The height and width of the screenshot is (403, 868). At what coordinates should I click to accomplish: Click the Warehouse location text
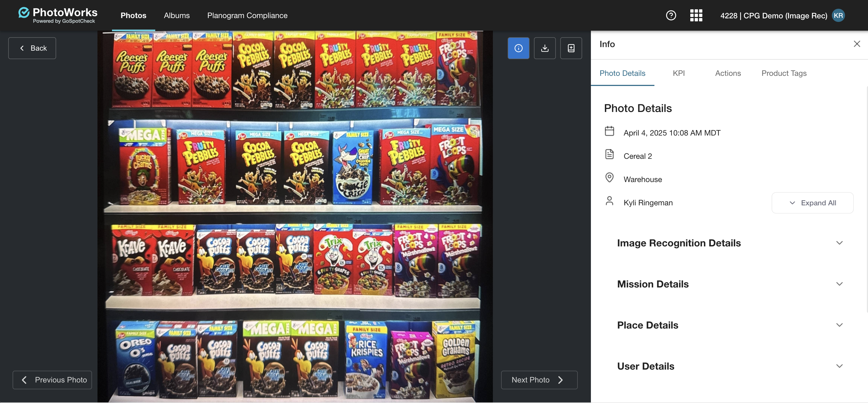coord(643,179)
